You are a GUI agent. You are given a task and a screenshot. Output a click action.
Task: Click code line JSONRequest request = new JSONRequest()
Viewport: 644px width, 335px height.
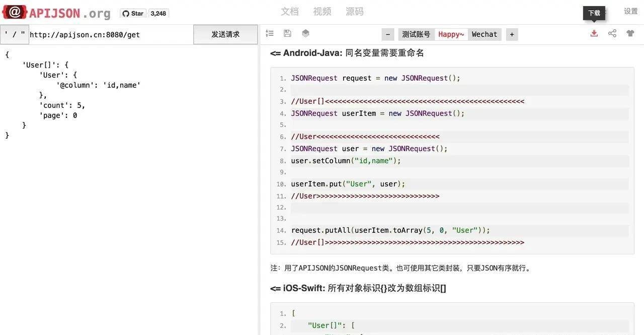pos(376,78)
